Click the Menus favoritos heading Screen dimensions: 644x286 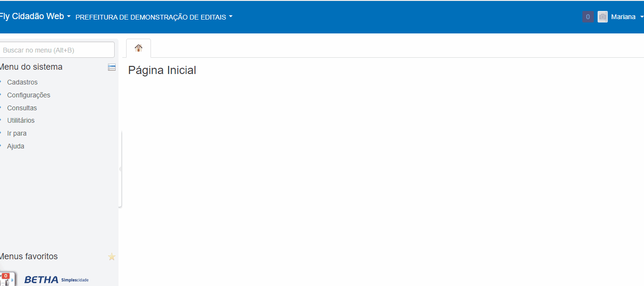[x=29, y=256]
